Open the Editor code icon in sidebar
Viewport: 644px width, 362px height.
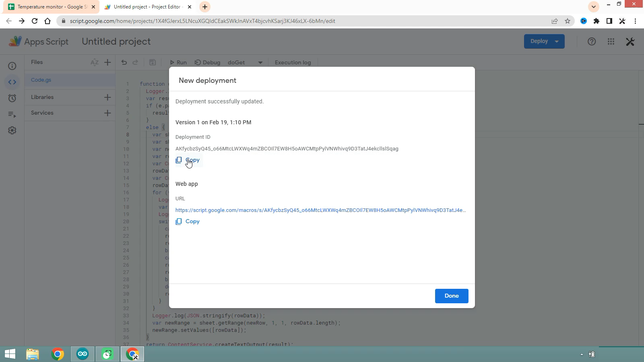(12, 82)
